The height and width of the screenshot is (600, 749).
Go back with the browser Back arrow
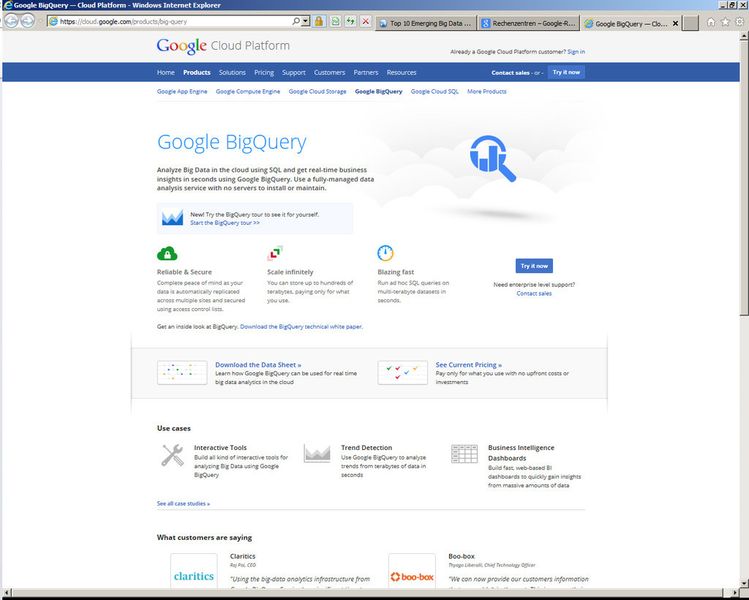pyautogui.click(x=11, y=21)
